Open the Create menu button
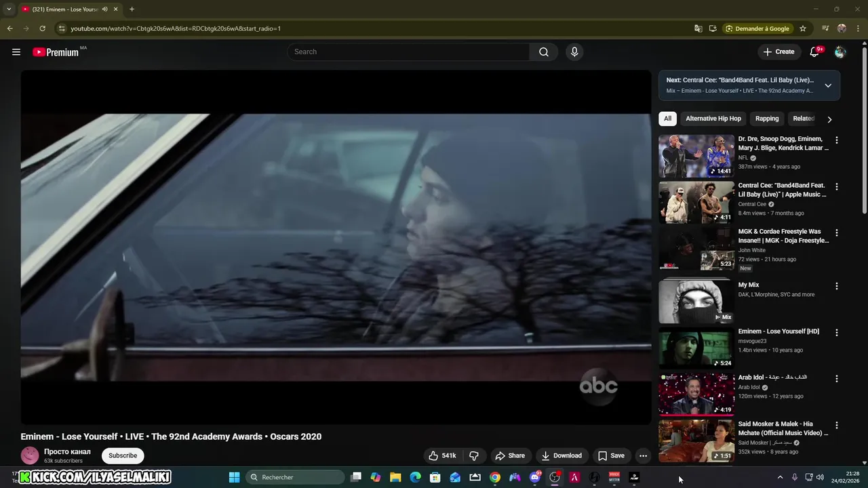The width and height of the screenshot is (868, 488). point(778,52)
